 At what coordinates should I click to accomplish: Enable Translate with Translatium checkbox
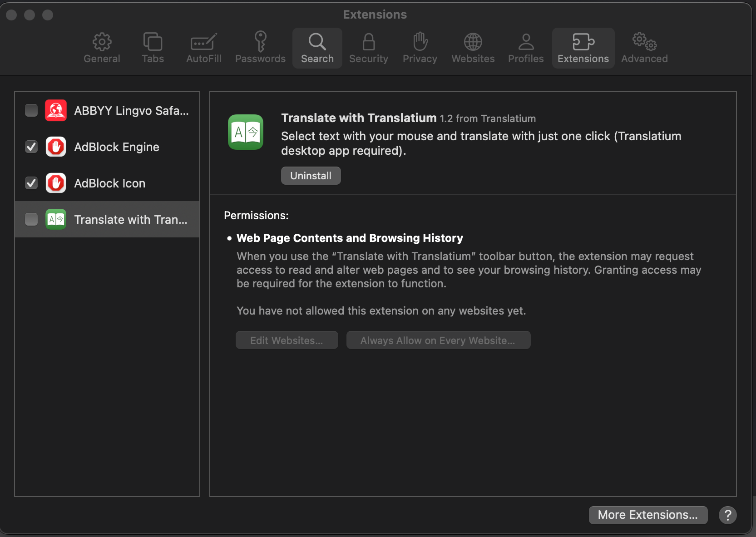pyautogui.click(x=31, y=219)
